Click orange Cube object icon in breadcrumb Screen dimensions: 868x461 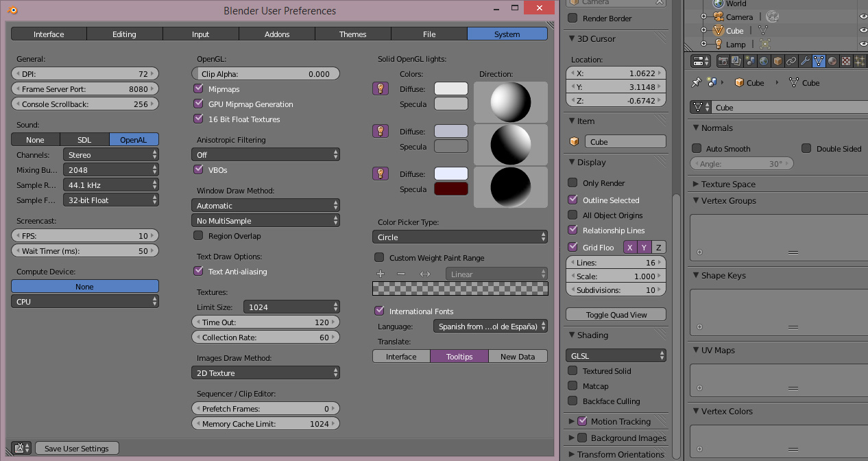(739, 82)
